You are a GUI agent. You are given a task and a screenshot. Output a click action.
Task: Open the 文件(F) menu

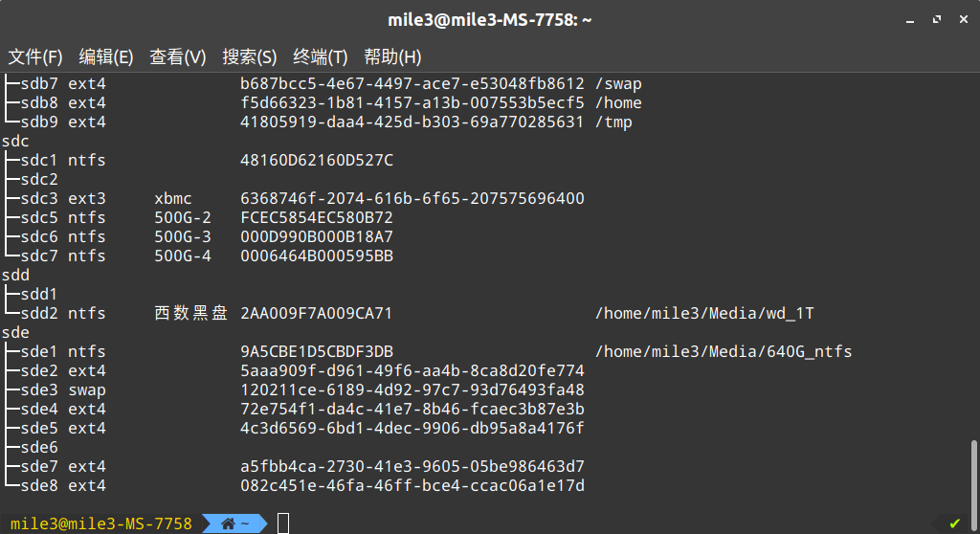[x=35, y=56]
